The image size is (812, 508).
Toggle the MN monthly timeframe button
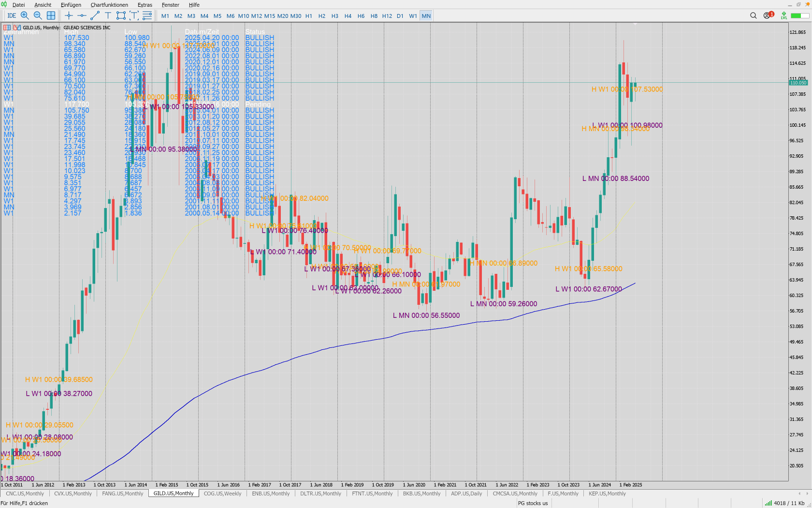426,16
